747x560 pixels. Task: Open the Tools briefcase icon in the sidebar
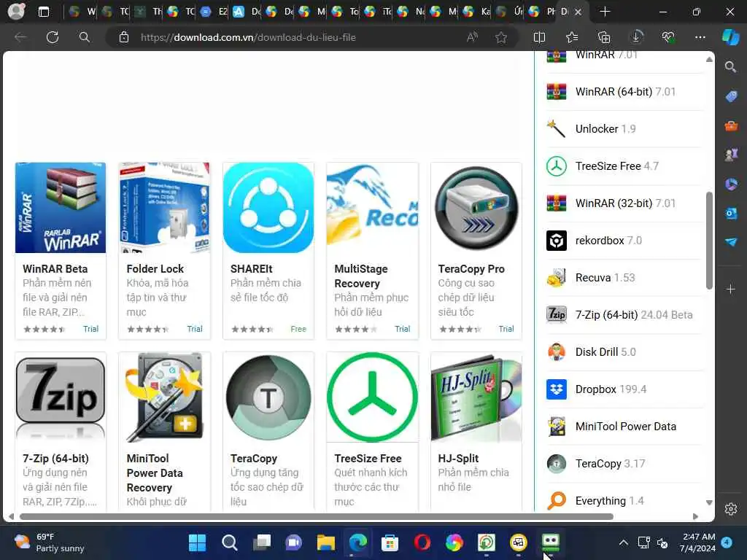pyautogui.click(x=731, y=125)
